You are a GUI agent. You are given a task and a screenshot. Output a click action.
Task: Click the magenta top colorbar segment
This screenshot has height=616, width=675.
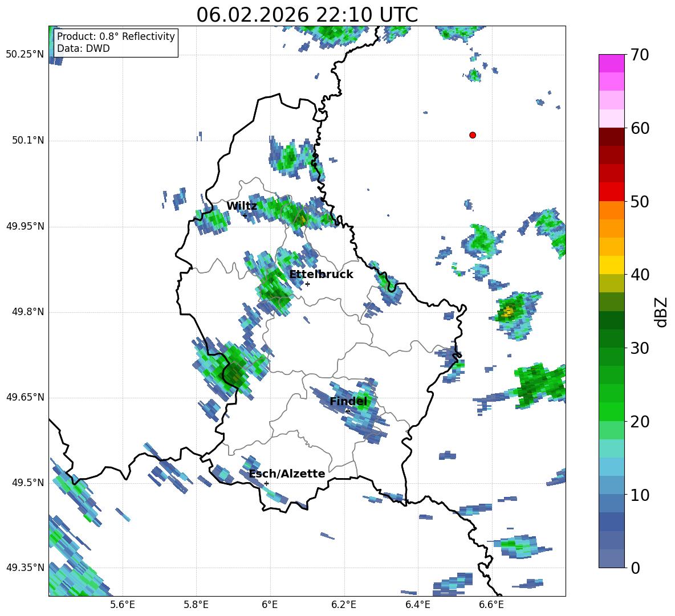click(x=612, y=63)
